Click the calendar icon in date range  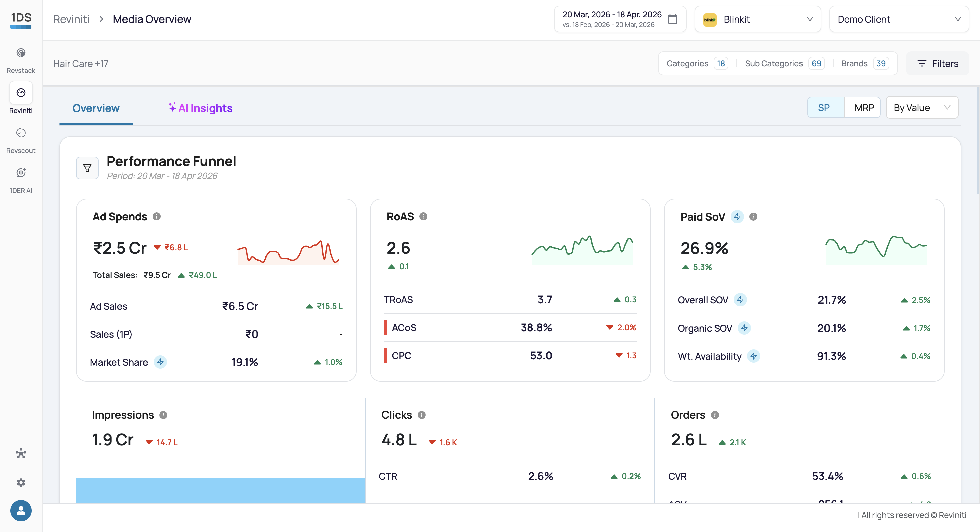[672, 19]
